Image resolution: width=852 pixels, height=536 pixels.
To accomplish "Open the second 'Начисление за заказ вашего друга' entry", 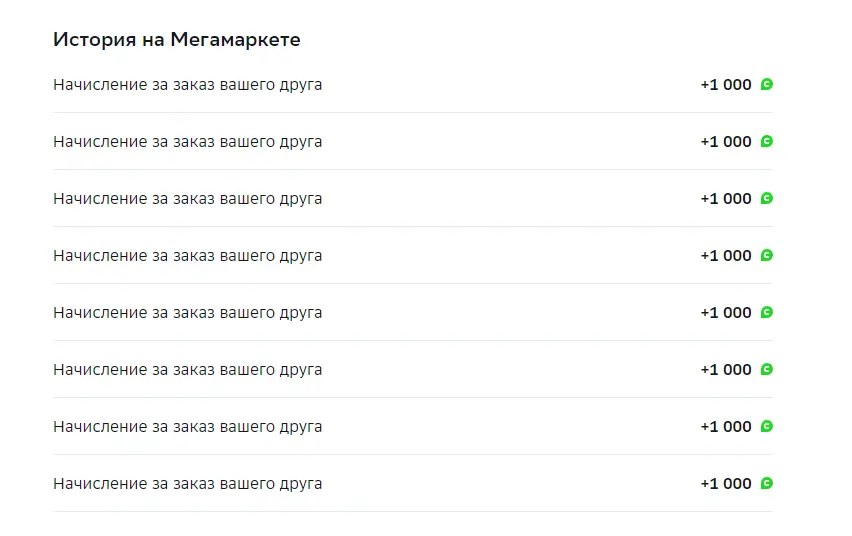I will (413, 141).
